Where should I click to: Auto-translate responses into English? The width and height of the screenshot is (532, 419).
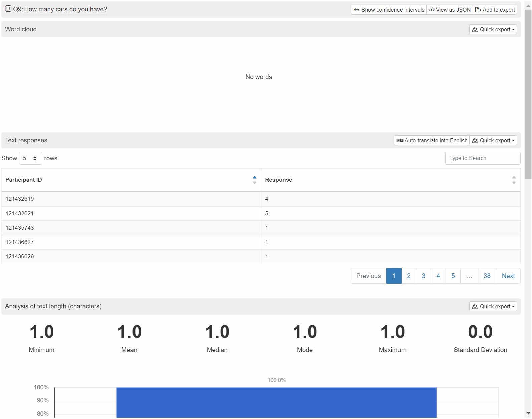[432, 140]
